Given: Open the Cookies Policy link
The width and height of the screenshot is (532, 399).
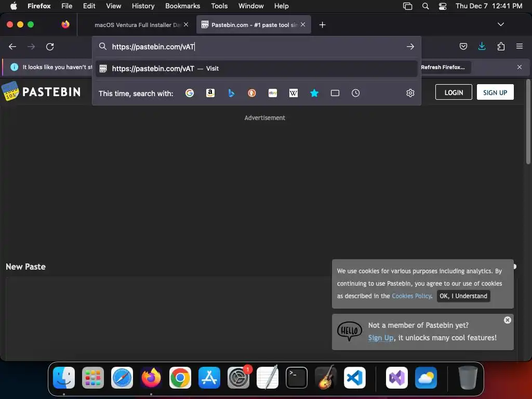Looking at the screenshot, I should [411, 296].
